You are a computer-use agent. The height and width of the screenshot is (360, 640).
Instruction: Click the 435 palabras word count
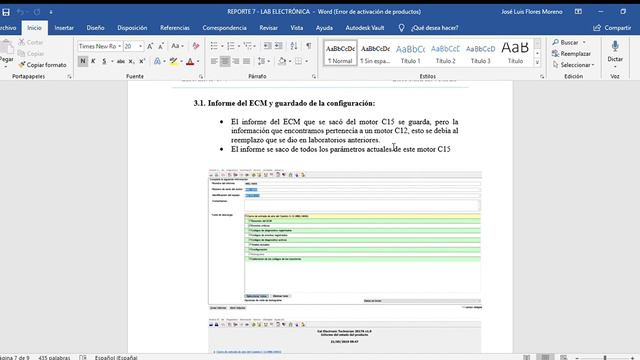[x=54, y=357]
